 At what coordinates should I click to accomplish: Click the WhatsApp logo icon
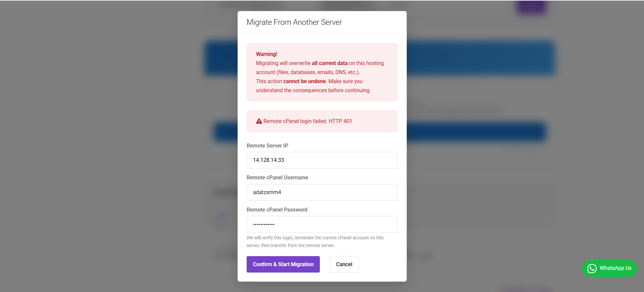click(x=592, y=268)
